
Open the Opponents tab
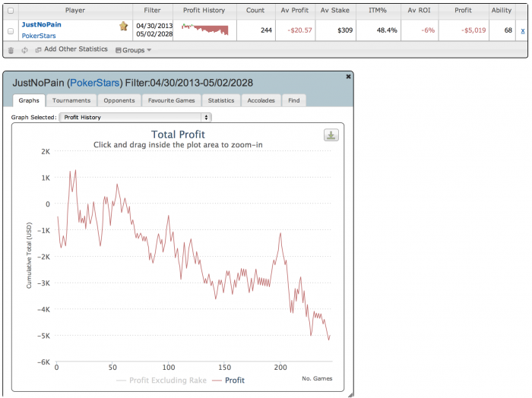click(x=119, y=100)
